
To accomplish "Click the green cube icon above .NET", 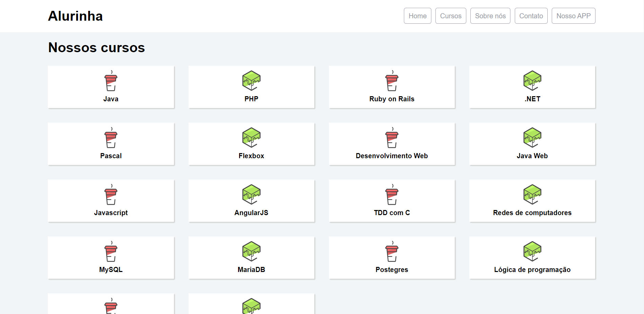I will (532, 81).
